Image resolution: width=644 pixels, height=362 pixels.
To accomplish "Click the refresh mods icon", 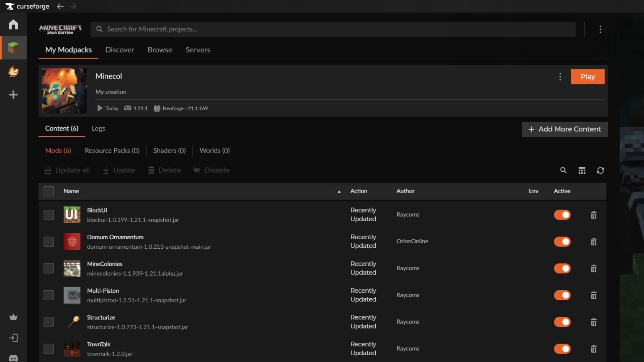I will pyautogui.click(x=600, y=170).
